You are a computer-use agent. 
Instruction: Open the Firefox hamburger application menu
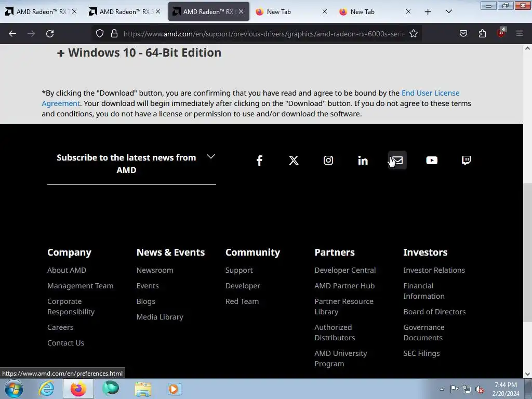[x=520, y=34]
